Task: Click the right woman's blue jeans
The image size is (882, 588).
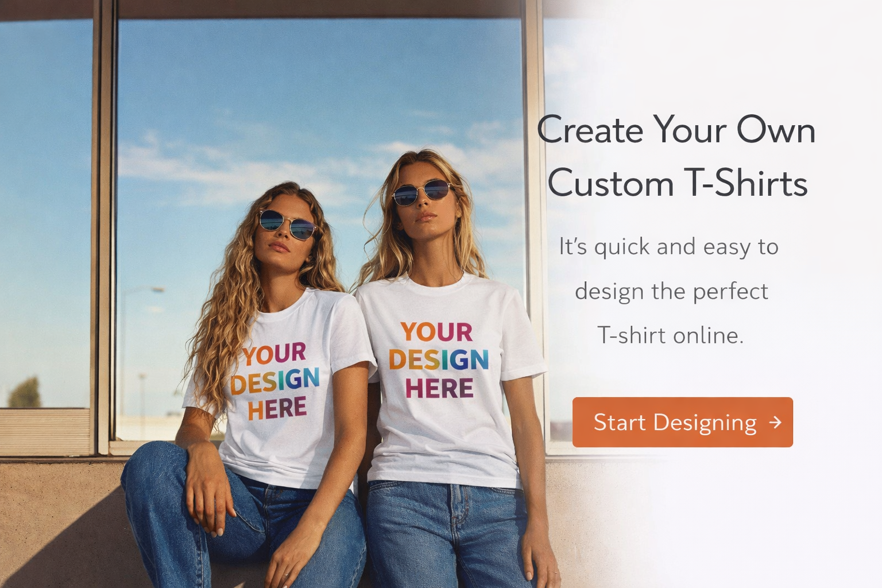Action: (x=446, y=534)
